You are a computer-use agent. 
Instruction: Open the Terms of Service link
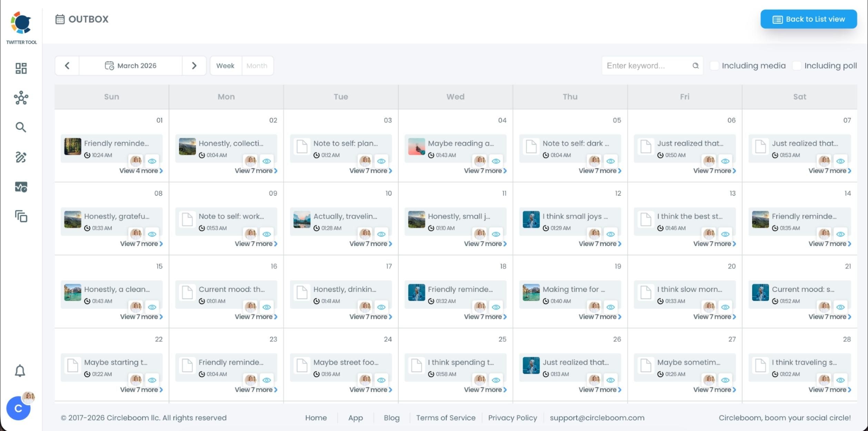tap(446, 418)
